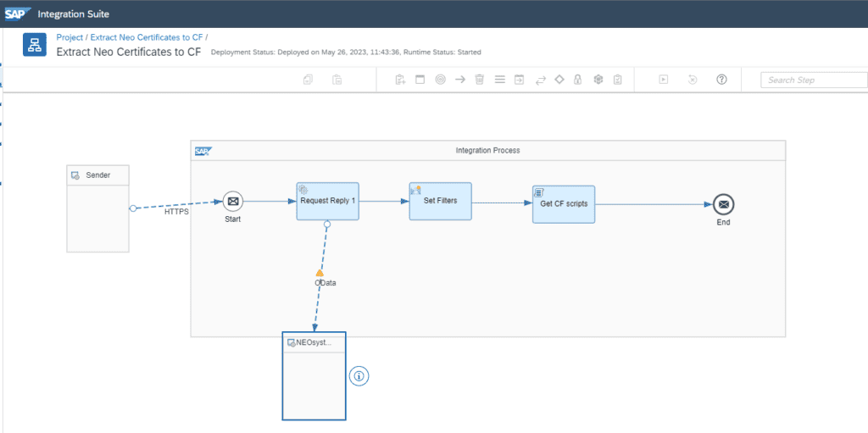The height and width of the screenshot is (433, 868).
Task: Click the integration flow artifact icon
Action: pyautogui.click(x=34, y=45)
